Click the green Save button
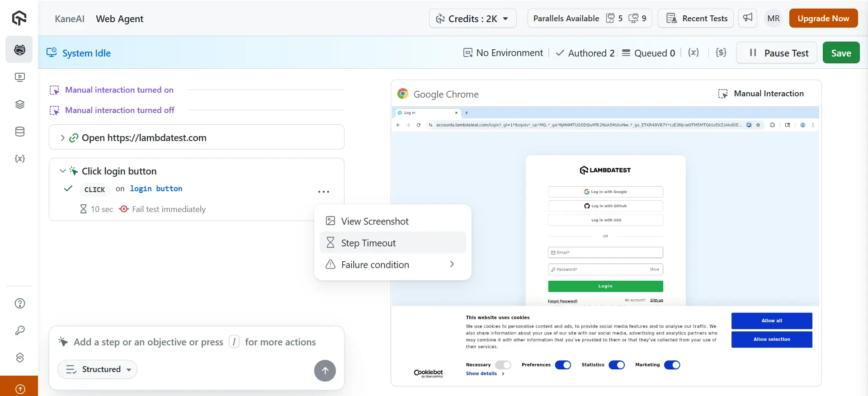The height and width of the screenshot is (396, 868). (x=841, y=53)
